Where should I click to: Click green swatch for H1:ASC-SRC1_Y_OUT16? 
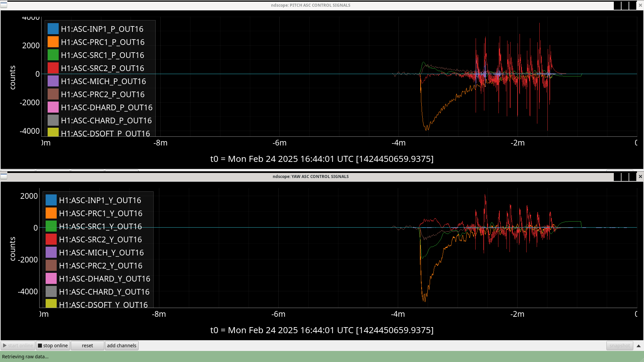coord(51,226)
